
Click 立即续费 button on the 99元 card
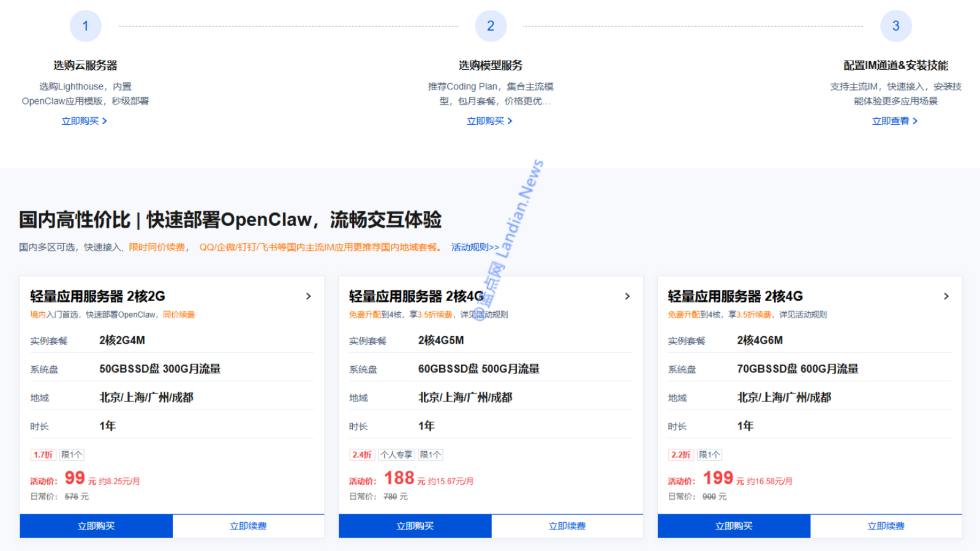pos(248,525)
